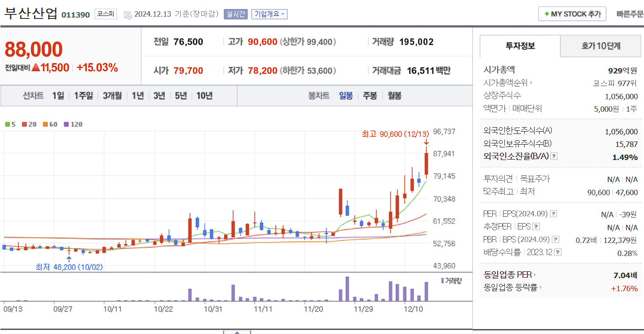Open the 외국인소진율(B/A) help tooltip icon

[553, 156]
